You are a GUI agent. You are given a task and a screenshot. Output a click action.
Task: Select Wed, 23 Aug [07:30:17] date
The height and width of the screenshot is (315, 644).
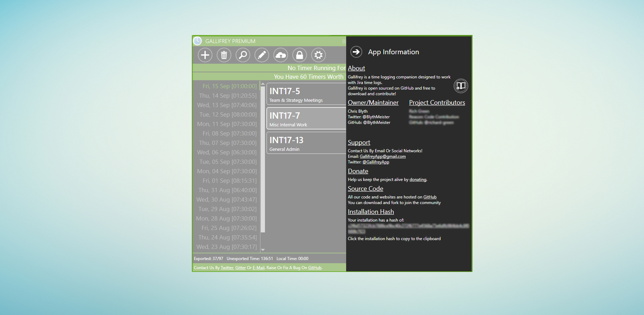pyautogui.click(x=226, y=247)
